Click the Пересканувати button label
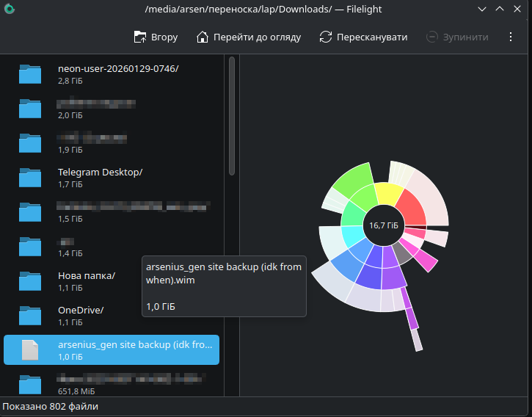532x417 pixels. 372,37
